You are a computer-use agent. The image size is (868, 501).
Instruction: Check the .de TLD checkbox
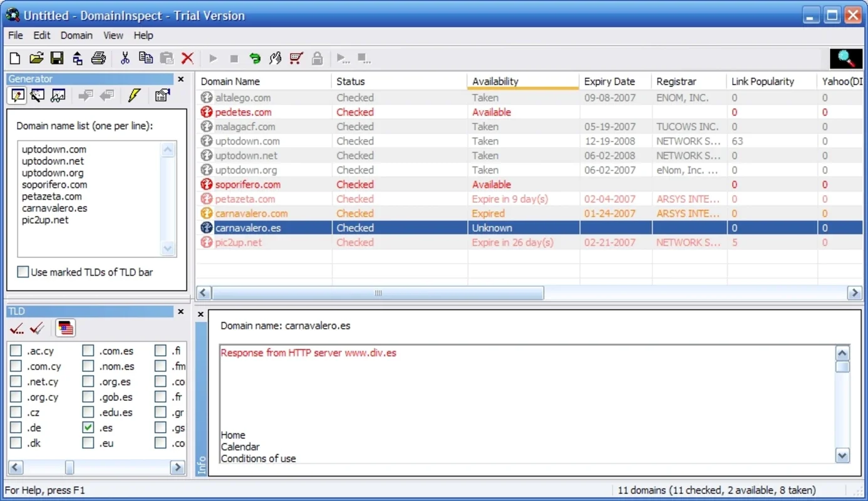coord(16,428)
